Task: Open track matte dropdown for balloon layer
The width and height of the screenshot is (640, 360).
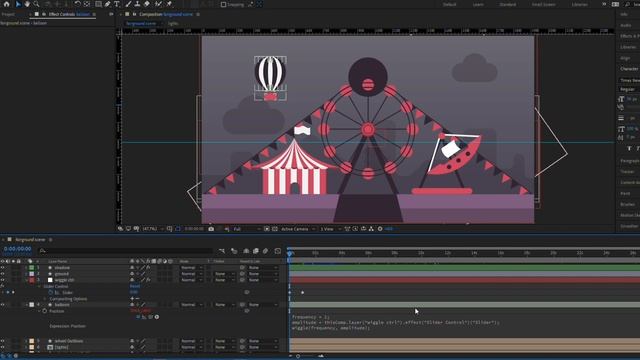Action: [224, 304]
